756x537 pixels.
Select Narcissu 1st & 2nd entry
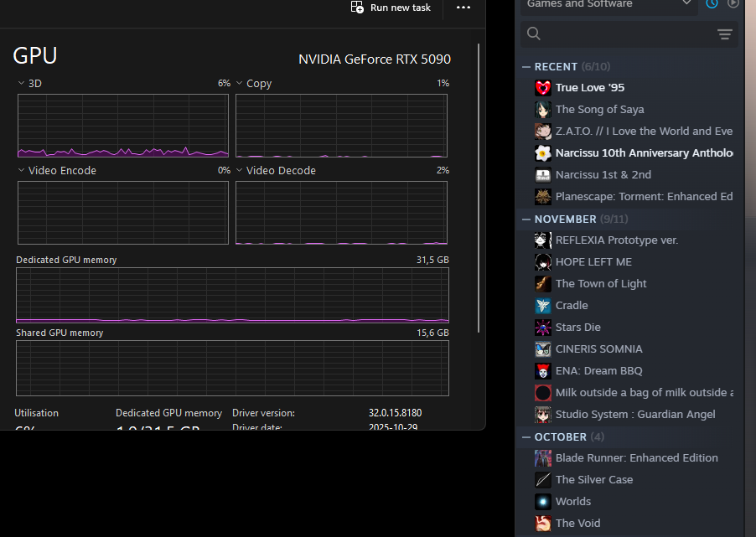[603, 174]
